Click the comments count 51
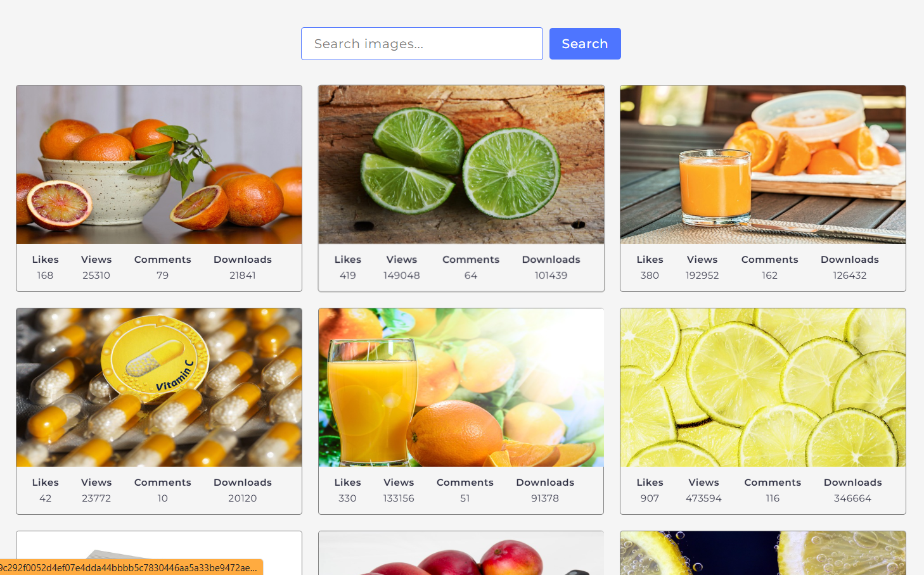924x575 pixels. (465, 498)
